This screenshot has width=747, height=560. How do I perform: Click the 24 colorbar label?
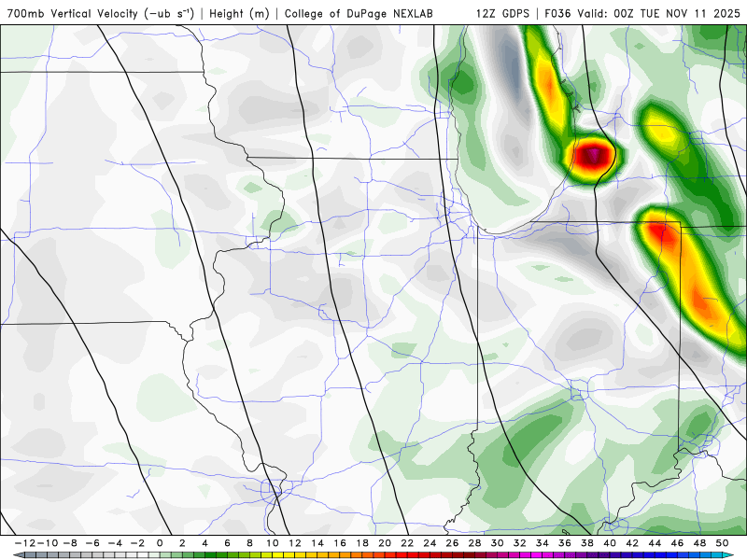tap(430, 543)
